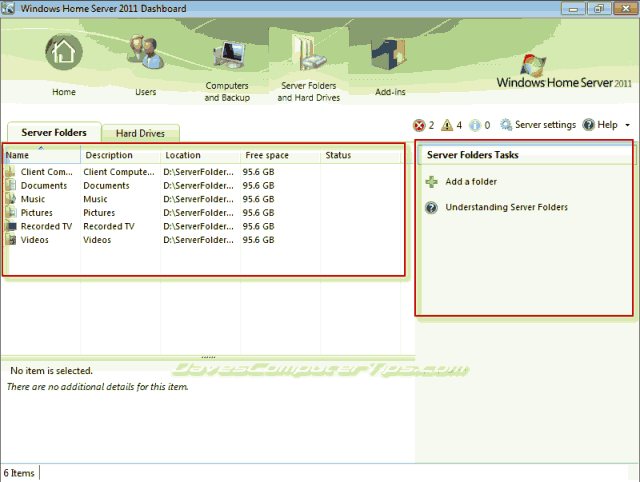Screen dimensions: 640x482
Task: Expand the Help dropdown arrow
Action: [x=627, y=125]
